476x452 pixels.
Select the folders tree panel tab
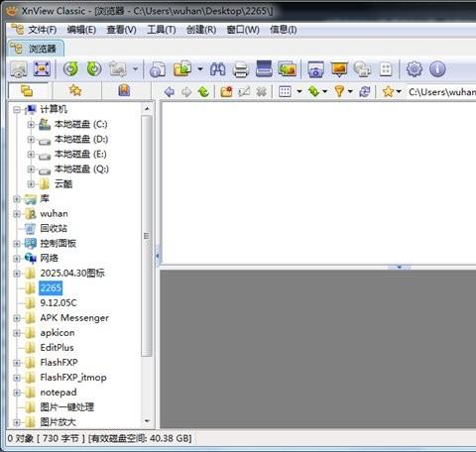tap(28, 90)
